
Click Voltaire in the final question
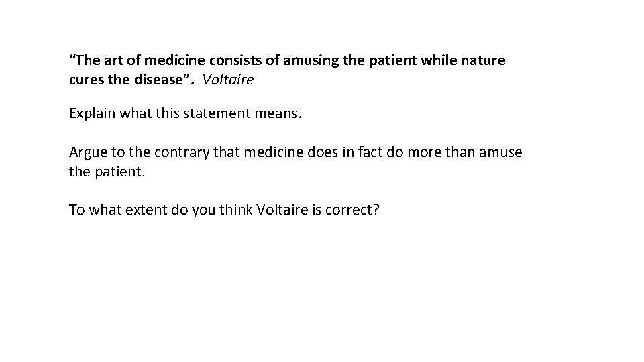285,210
